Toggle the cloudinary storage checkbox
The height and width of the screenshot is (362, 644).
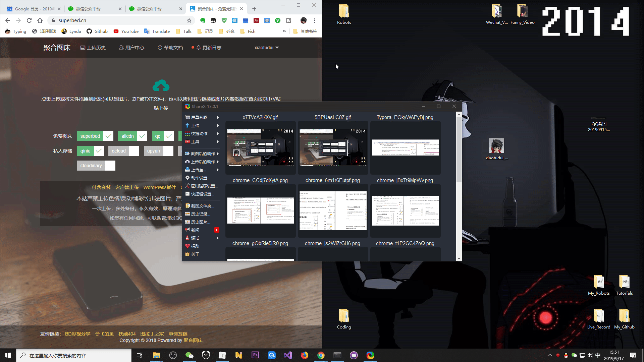pos(110,166)
